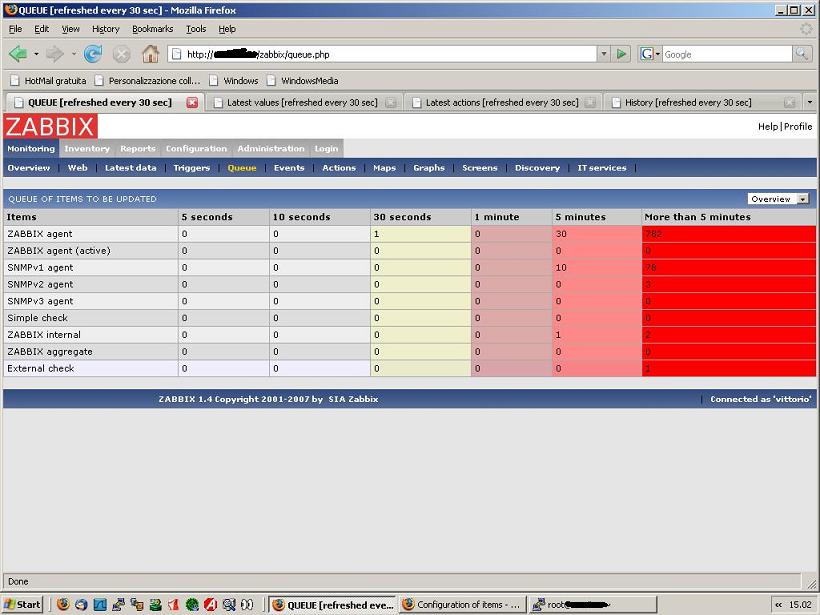820x615 pixels.
Task: Select the Inventory main tab
Action: click(x=87, y=149)
